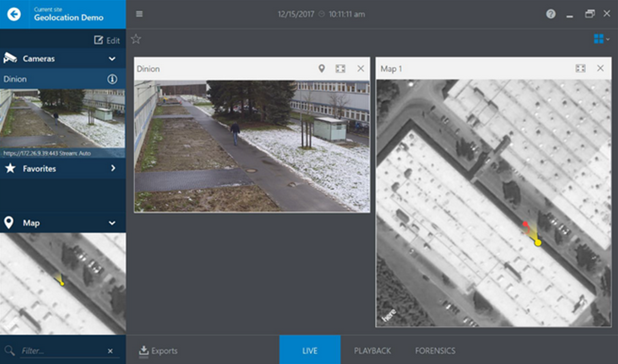Show camera info for Dinion

pyautogui.click(x=113, y=79)
